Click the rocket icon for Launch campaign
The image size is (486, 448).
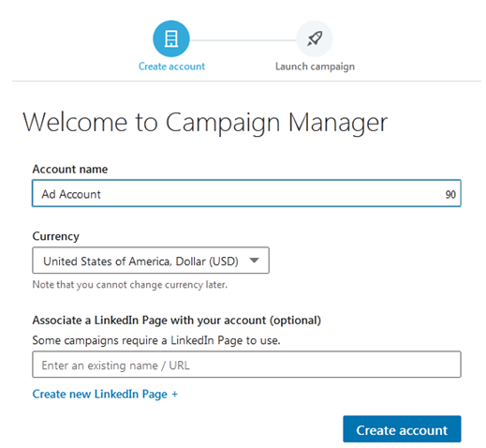pyautogui.click(x=315, y=38)
